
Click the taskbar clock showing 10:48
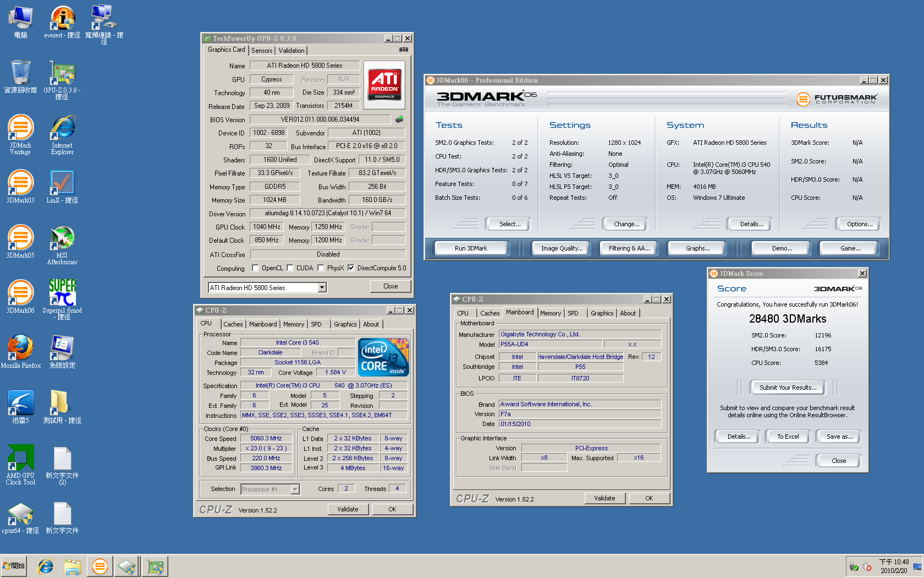(x=894, y=566)
